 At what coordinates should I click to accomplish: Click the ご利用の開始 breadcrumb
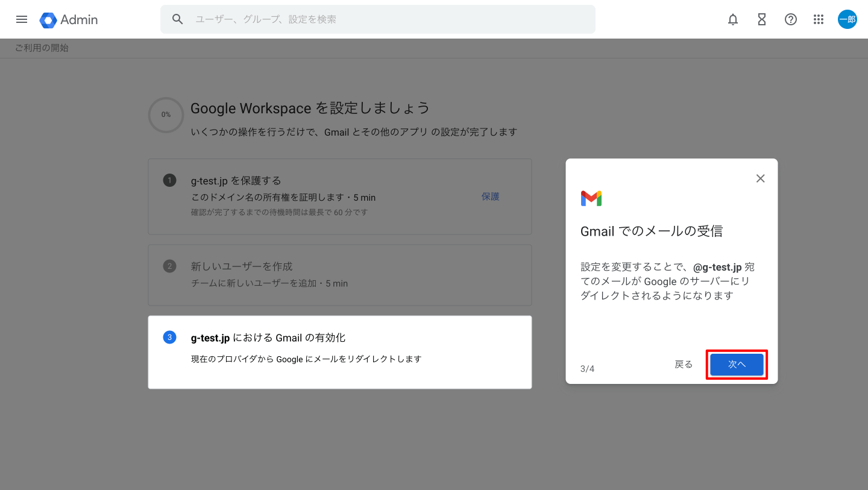pos(42,48)
